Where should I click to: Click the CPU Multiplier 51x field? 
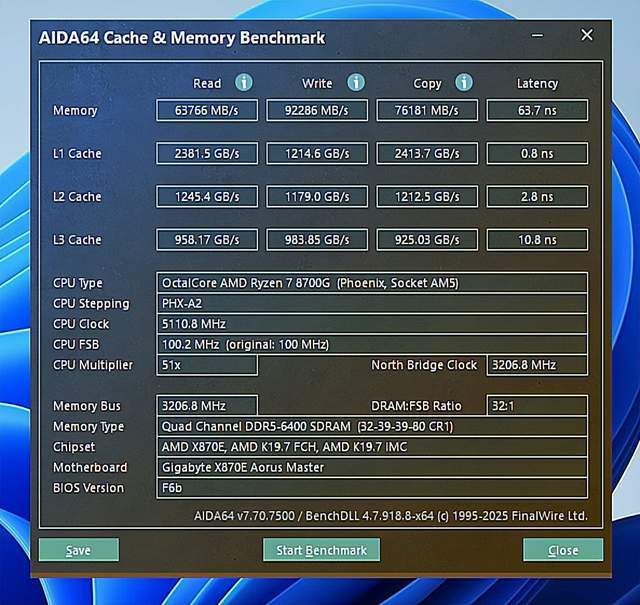[x=207, y=365]
